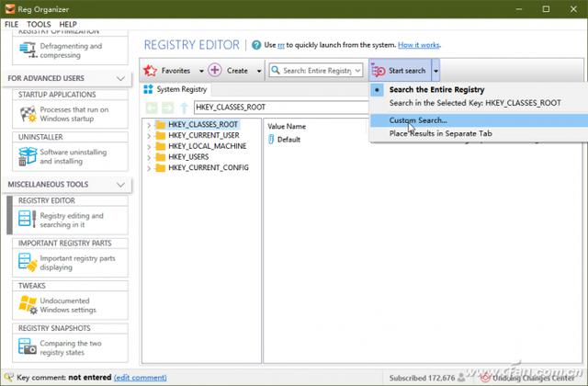Open the Undocumented Windows settings tweaks
588x386 pixels.
(66, 306)
